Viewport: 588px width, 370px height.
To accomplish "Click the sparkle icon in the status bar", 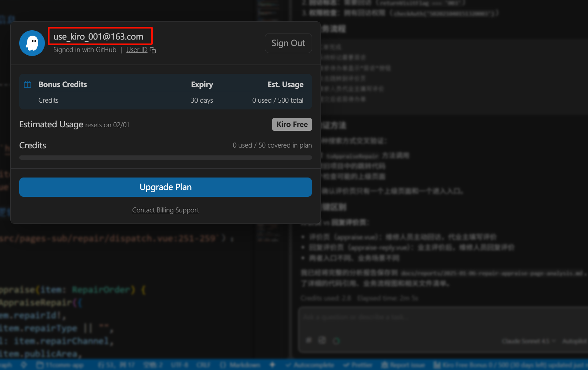I will point(272,365).
